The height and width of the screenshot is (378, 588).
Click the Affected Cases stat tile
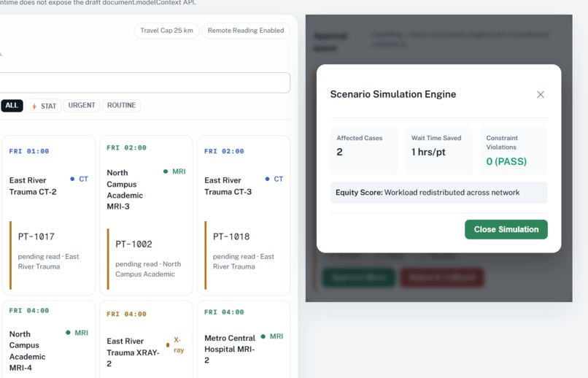pos(364,151)
